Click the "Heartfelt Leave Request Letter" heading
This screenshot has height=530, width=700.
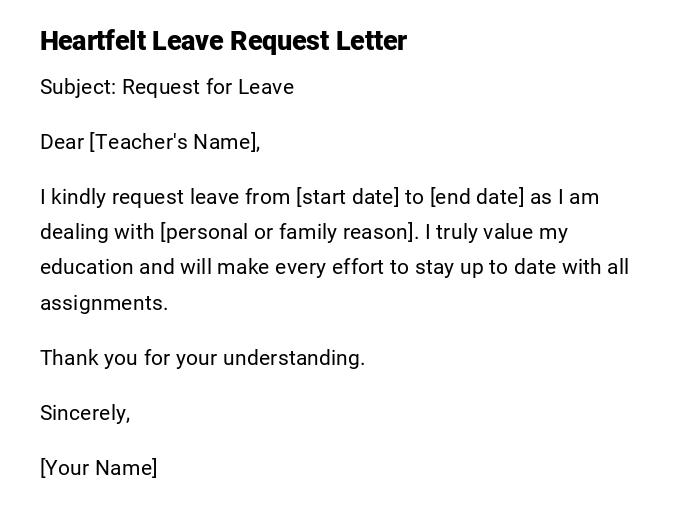pyautogui.click(x=223, y=41)
